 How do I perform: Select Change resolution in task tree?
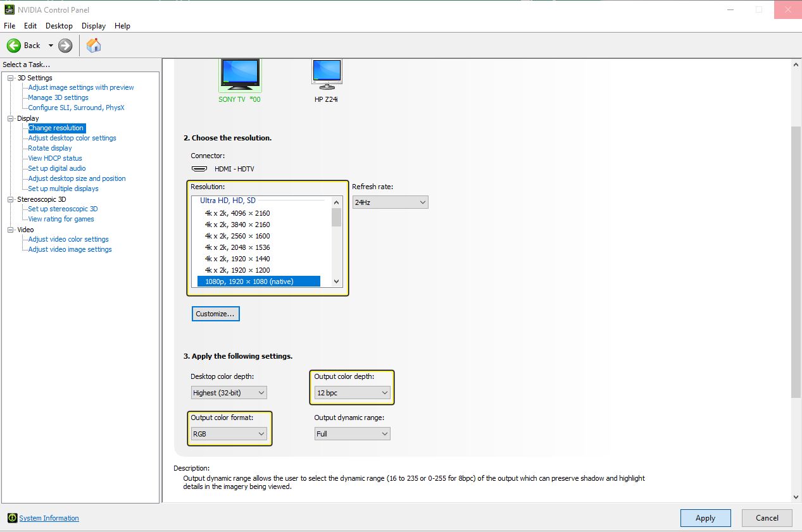56,128
